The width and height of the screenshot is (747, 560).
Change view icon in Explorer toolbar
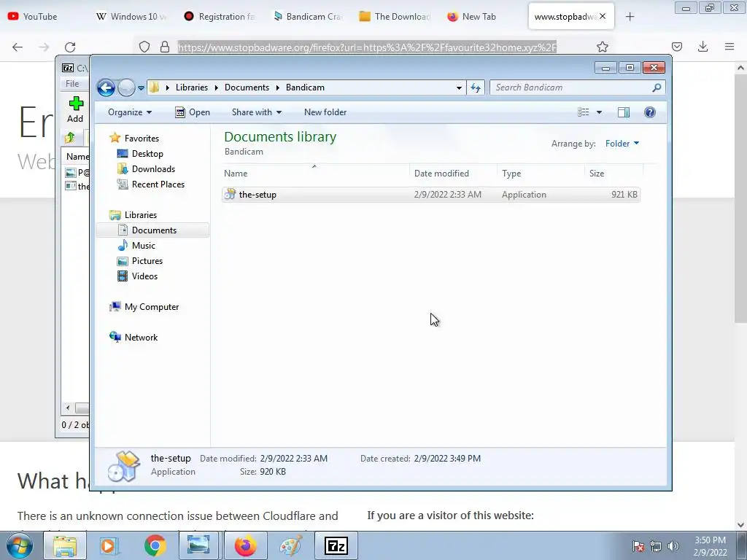[583, 112]
